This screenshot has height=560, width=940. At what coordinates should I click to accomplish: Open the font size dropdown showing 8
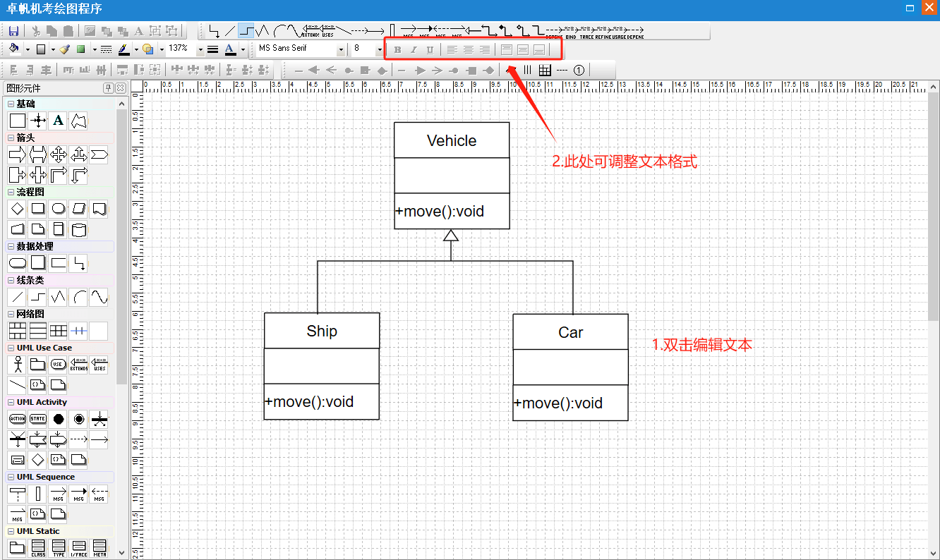[379, 49]
